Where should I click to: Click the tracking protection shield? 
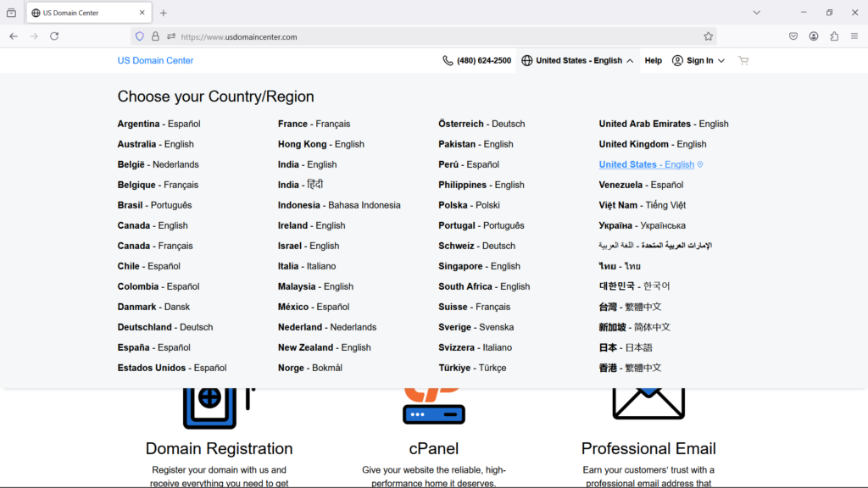(x=138, y=36)
